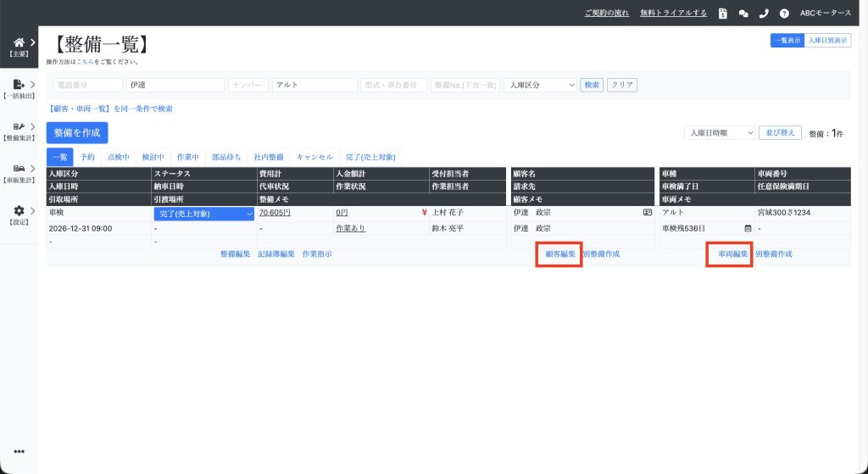This screenshot has height=474, width=868.
Task: Switch to the 社内整備 tab
Action: tap(269, 157)
